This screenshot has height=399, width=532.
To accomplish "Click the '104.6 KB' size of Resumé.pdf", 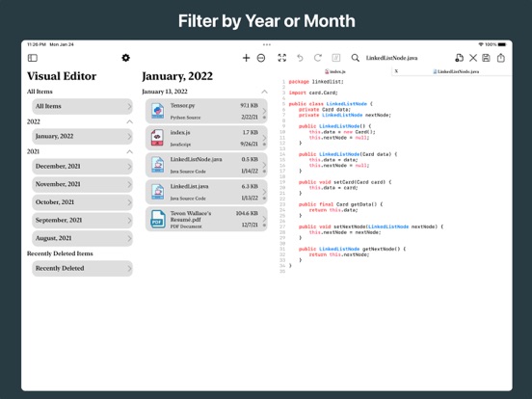I will [x=247, y=213].
